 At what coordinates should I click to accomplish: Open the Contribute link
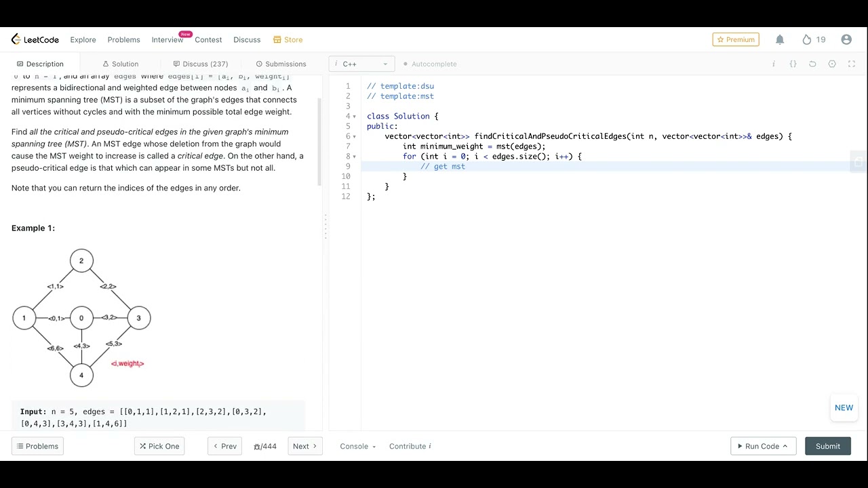click(410, 446)
